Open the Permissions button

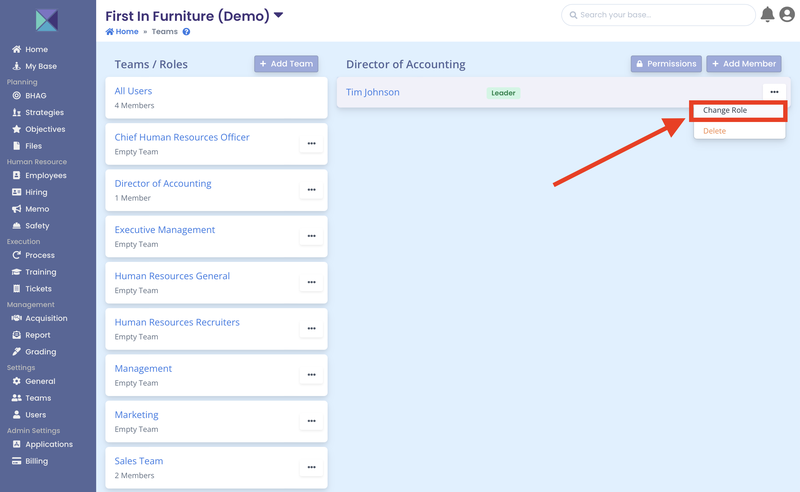(x=665, y=64)
